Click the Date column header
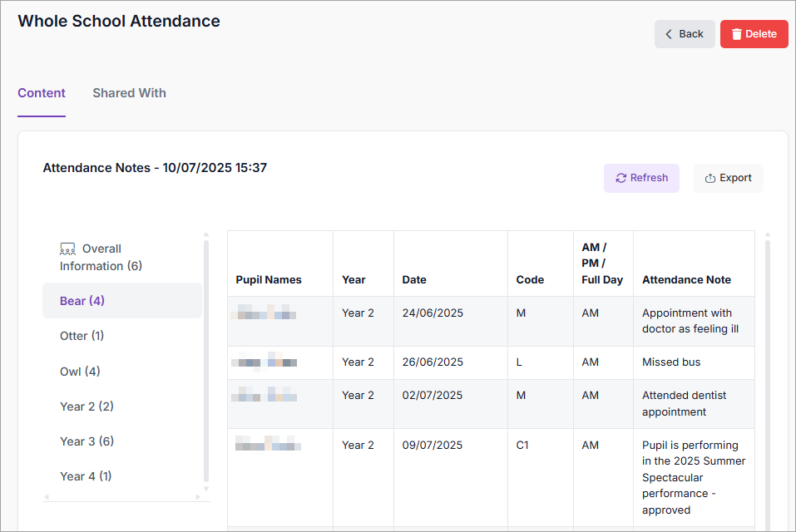796x532 pixels. pyautogui.click(x=414, y=279)
